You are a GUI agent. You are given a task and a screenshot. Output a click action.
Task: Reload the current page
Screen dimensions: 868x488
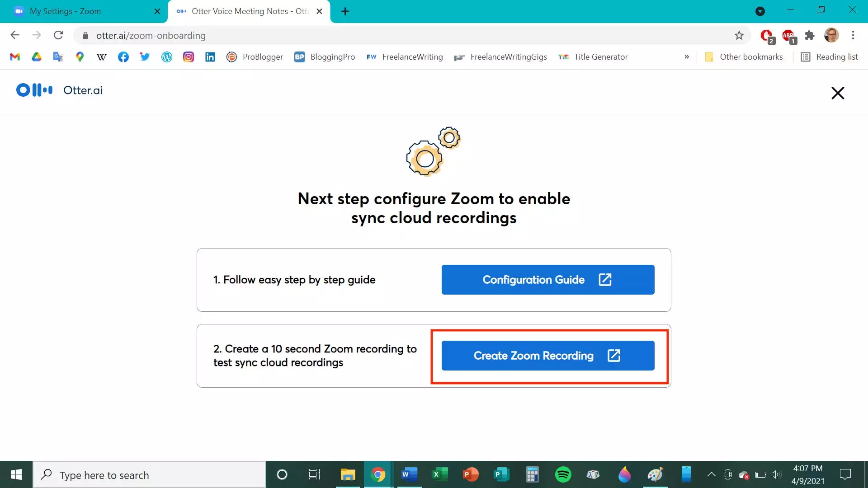(x=58, y=35)
